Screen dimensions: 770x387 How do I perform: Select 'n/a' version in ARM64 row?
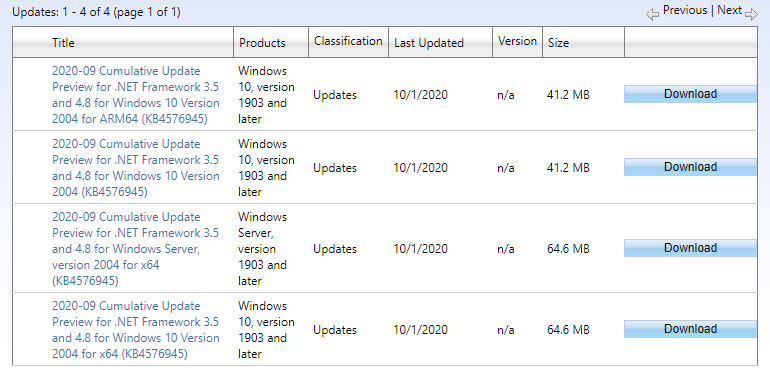click(505, 95)
